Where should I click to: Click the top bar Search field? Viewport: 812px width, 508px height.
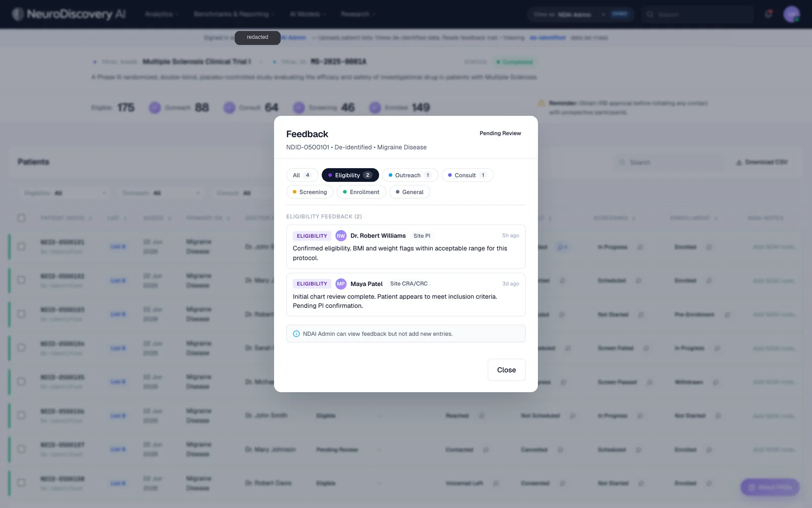696,14
